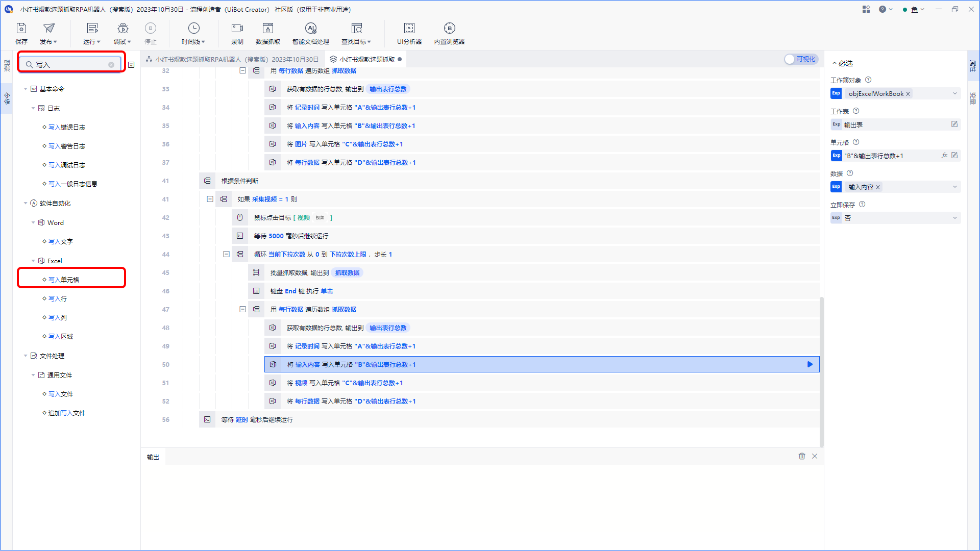Click help icon next to 工作簿对象
This screenshot has width=980, height=551.
pyautogui.click(x=868, y=80)
